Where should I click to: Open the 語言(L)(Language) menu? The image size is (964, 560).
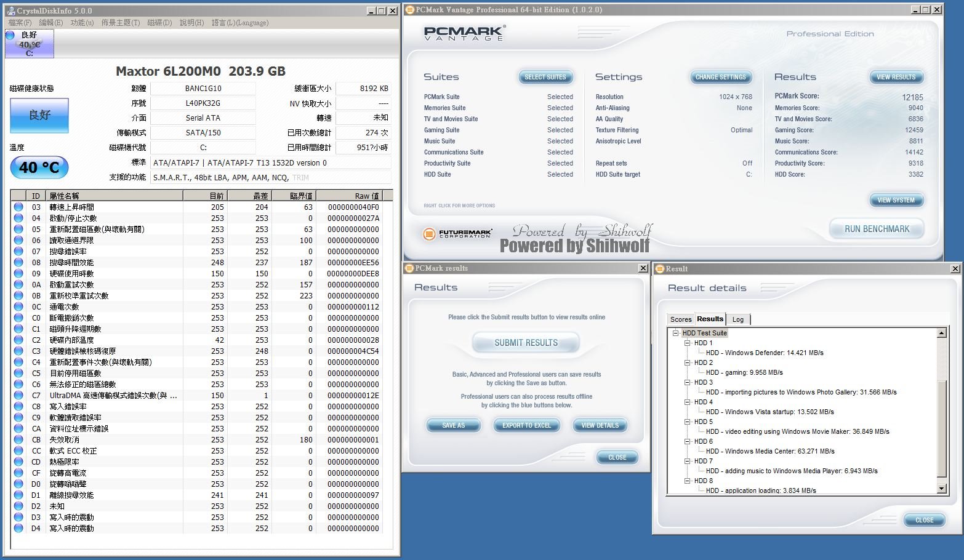pos(240,23)
